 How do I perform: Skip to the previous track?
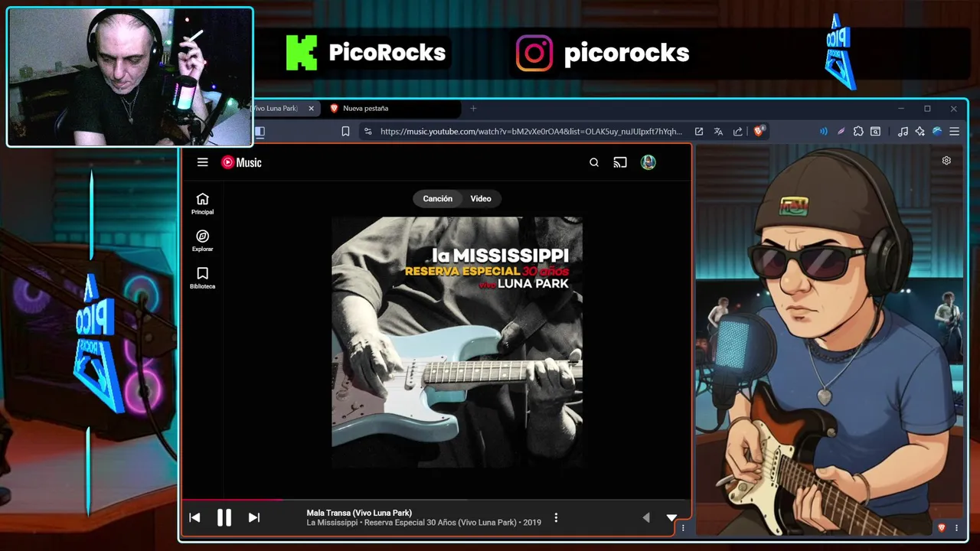[x=194, y=518]
